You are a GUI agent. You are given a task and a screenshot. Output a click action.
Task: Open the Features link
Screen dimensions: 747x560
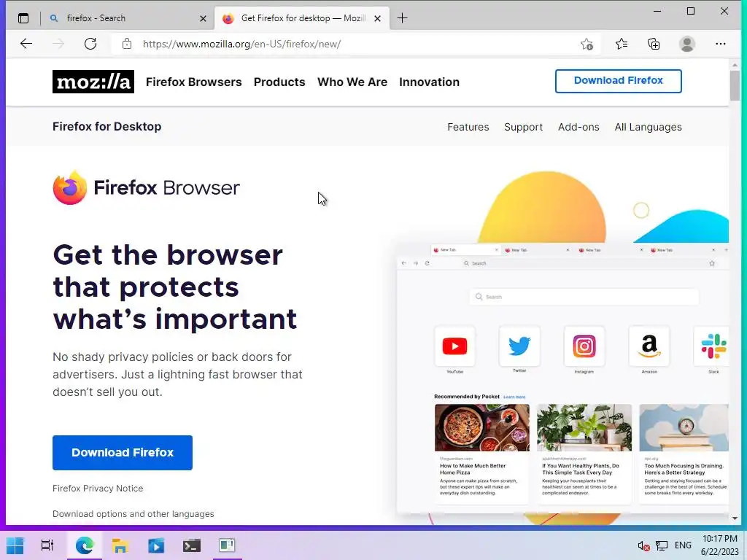point(468,127)
